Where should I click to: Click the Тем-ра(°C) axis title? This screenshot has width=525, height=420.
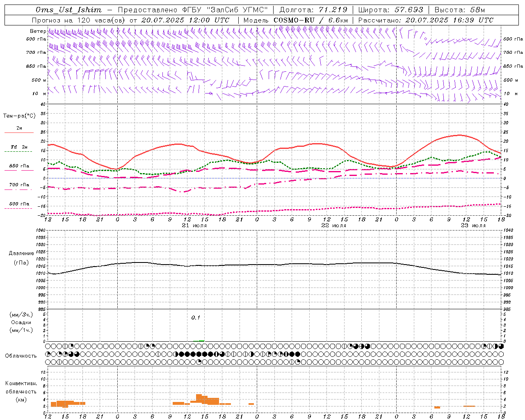[19, 116]
